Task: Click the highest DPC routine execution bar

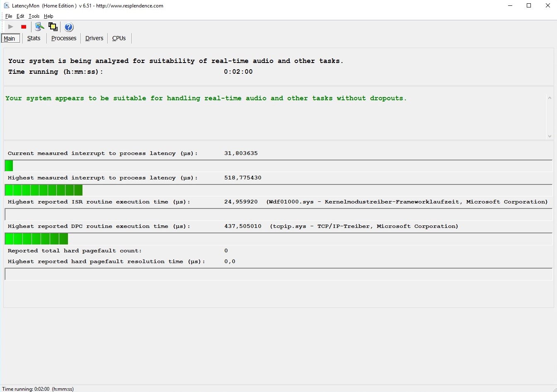Action: pyautogui.click(x=278, y=239)
